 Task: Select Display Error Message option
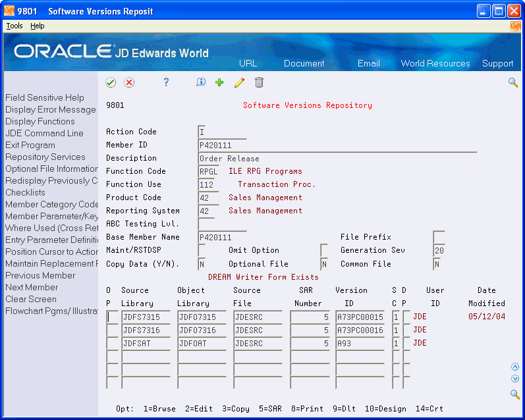click(51, 110)
